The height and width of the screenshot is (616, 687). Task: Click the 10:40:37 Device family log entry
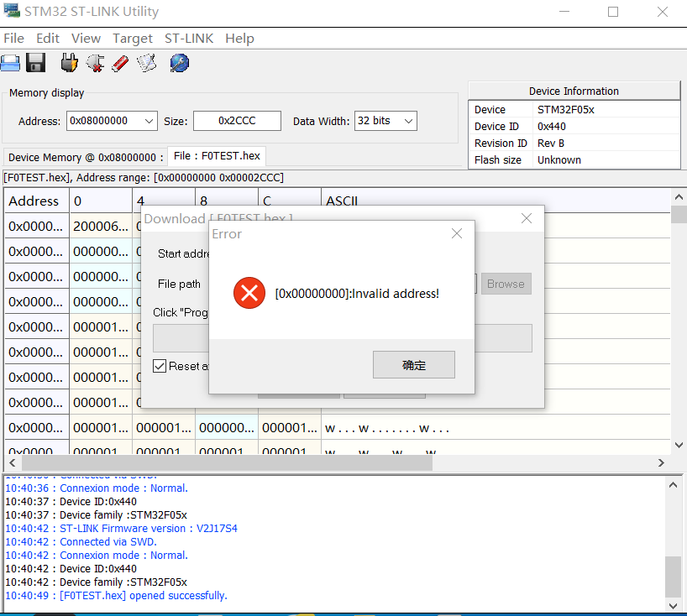click(96, 514)
